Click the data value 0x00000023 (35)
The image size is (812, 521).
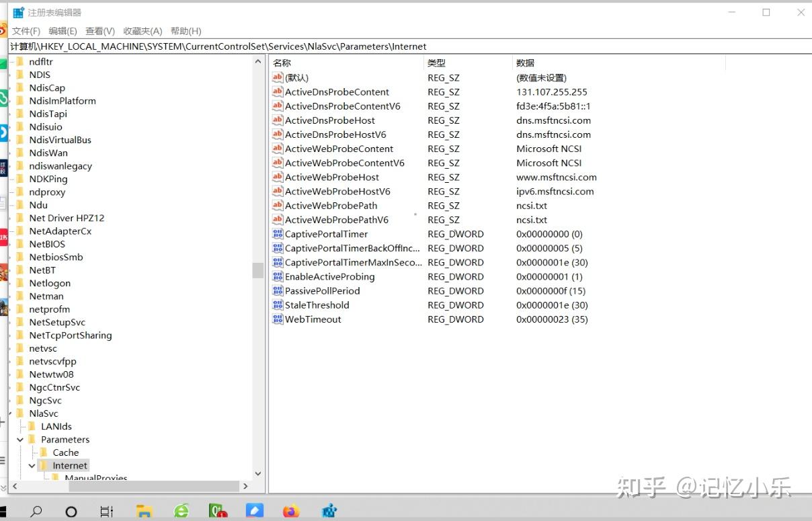click(x=552, y=319)
